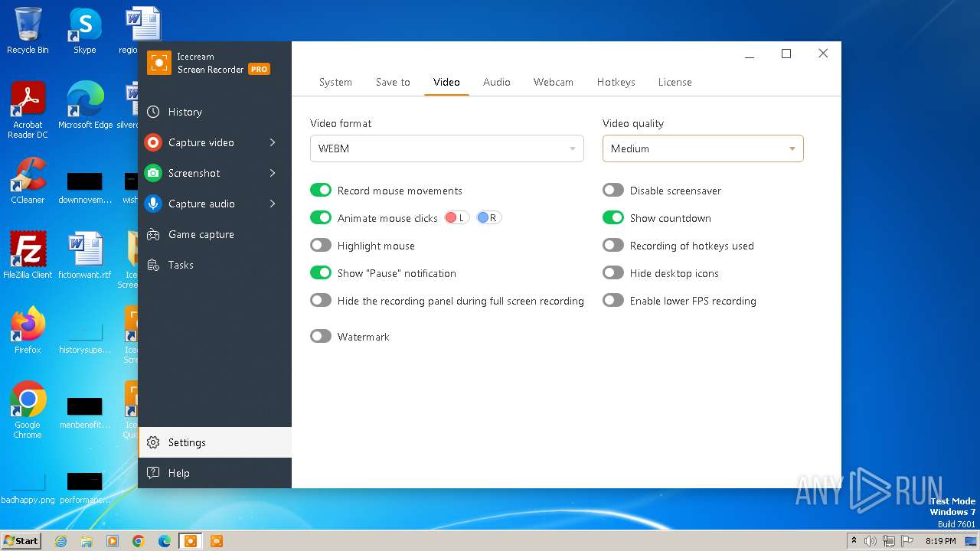Switch to Audio tab
This screenshot has width=980, height=551.
[x=497, y=82]
